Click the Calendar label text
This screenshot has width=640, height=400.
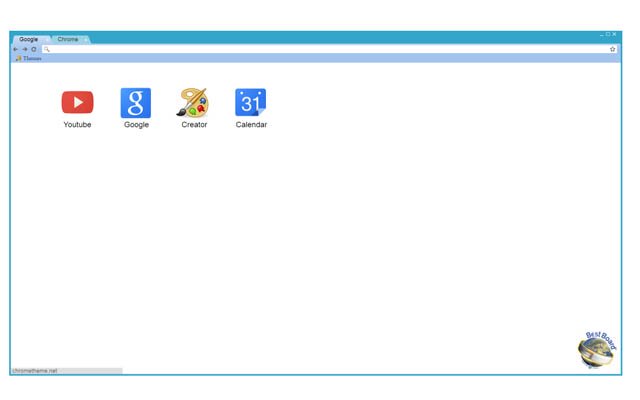pos(251,124)
